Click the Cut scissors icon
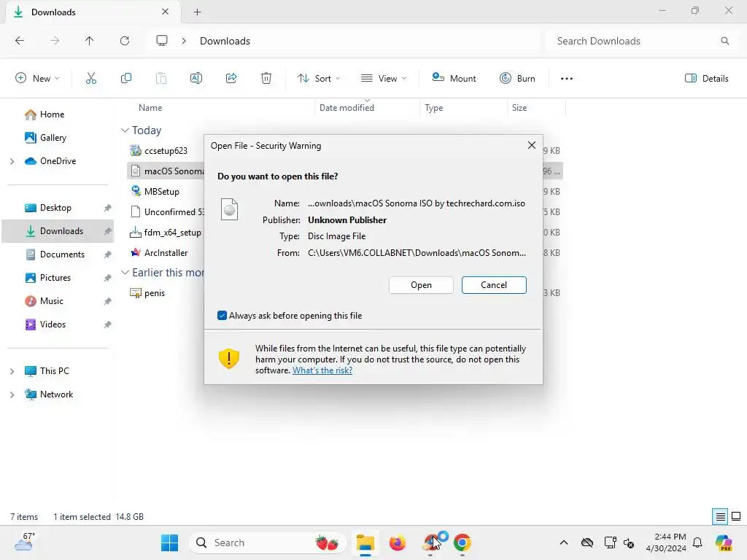747x560 pixels. tap(90, 79)
